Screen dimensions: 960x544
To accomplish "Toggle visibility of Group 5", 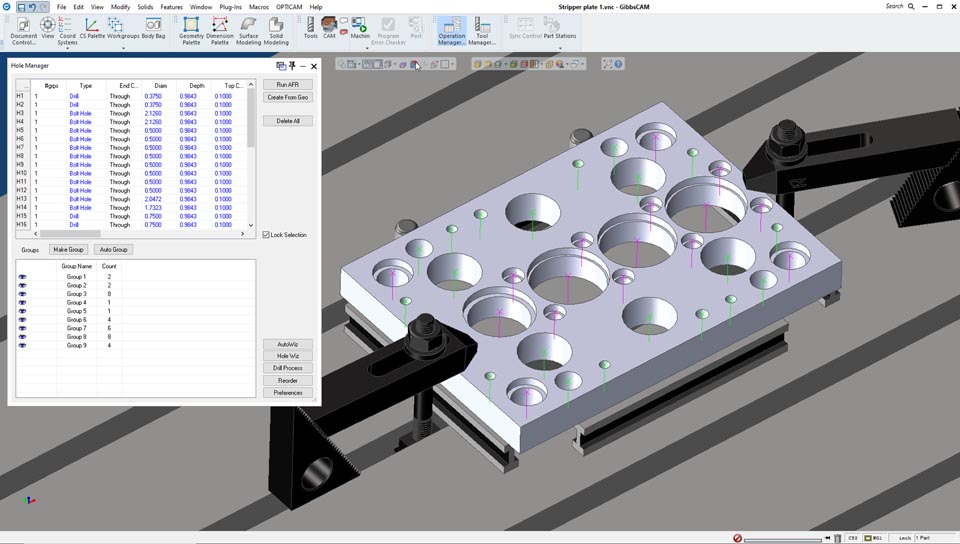I will click(22, 311).
